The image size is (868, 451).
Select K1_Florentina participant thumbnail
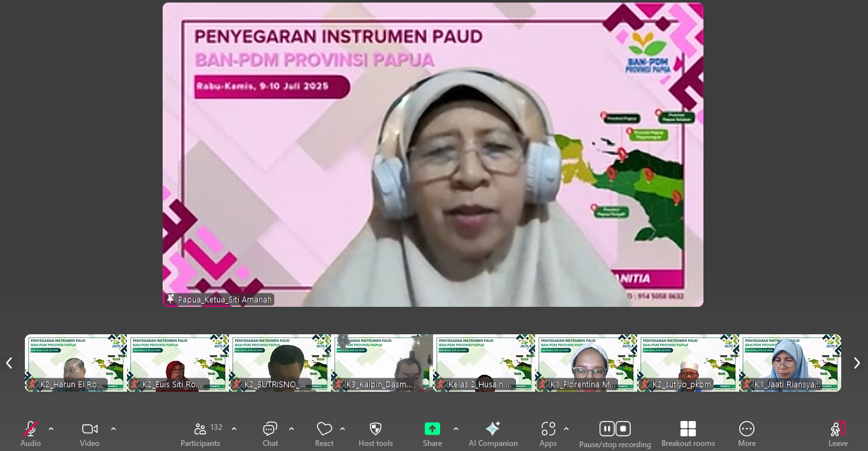pos(585,362)
